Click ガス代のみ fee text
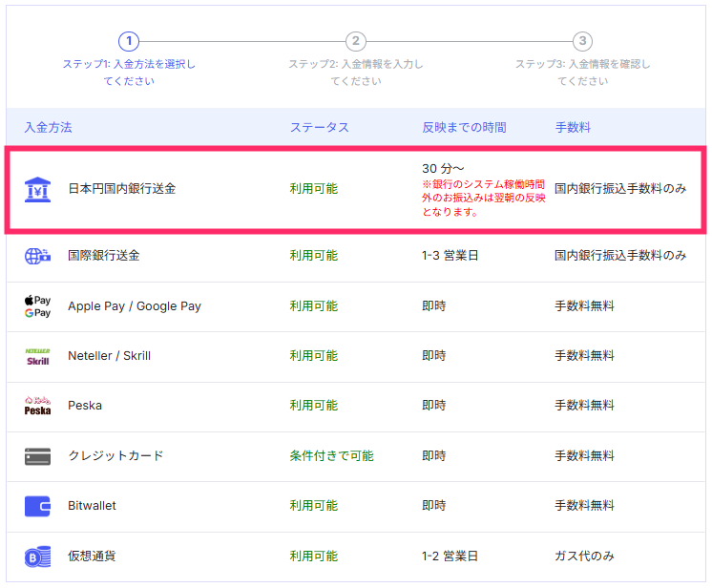Image resolution: width=712 pixels, height=588 pixels. coord(584,556)
